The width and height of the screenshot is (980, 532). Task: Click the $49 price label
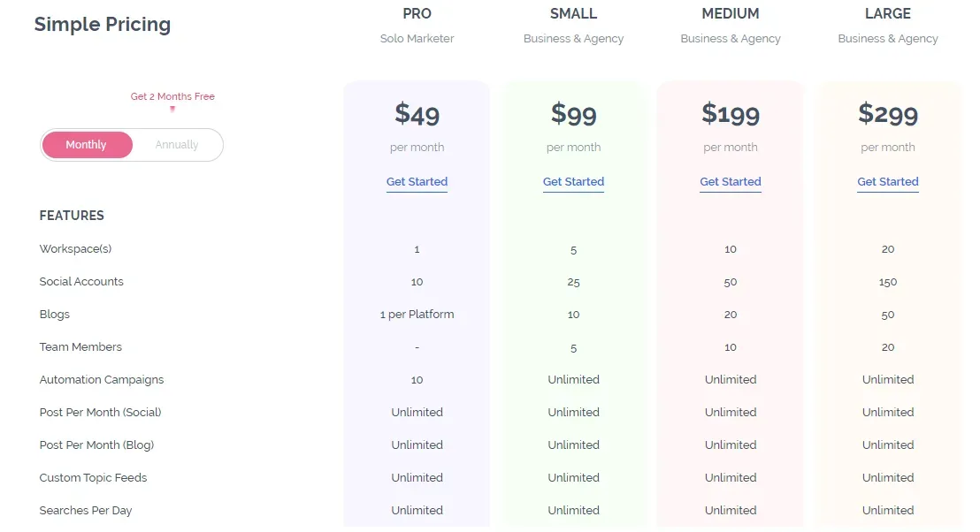click(417, 114)
